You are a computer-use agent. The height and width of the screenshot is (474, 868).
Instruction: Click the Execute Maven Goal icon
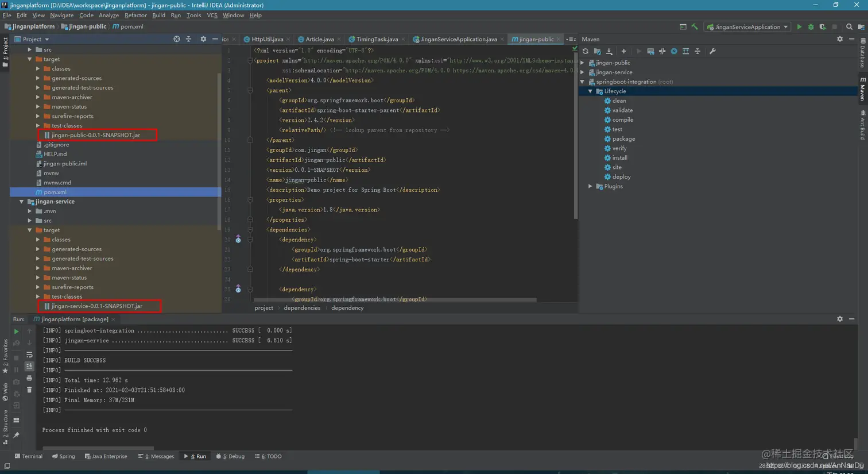click(650, 52)
